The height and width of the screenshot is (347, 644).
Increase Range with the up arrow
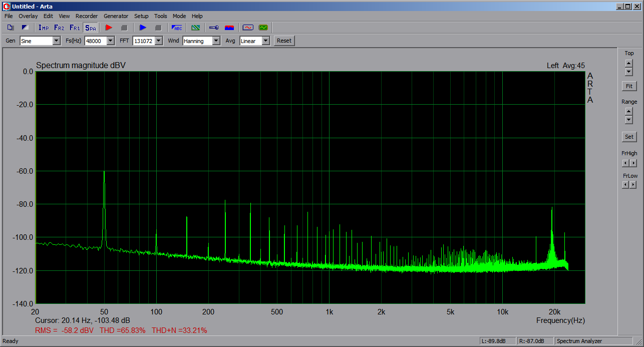click(629, 111)
